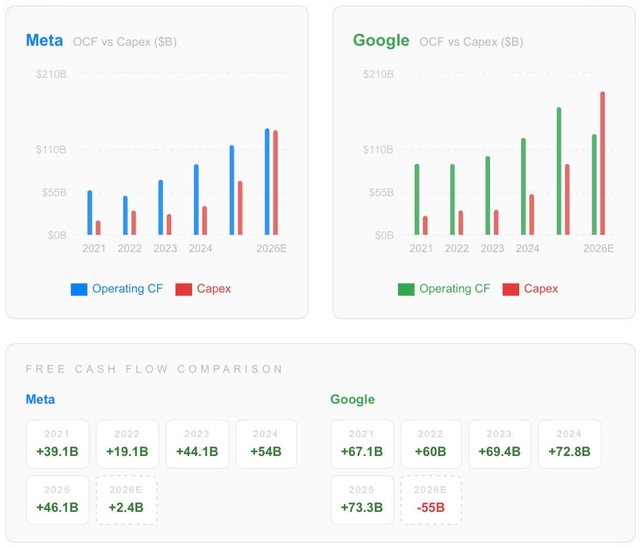Click the red Capex legend swatch in Meta chart

point(184,289)
